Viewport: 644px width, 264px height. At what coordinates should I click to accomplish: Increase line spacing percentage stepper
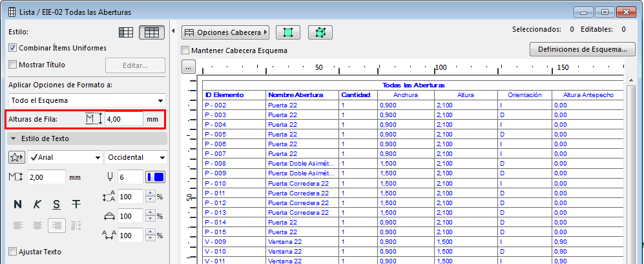[x=151, y=193]
